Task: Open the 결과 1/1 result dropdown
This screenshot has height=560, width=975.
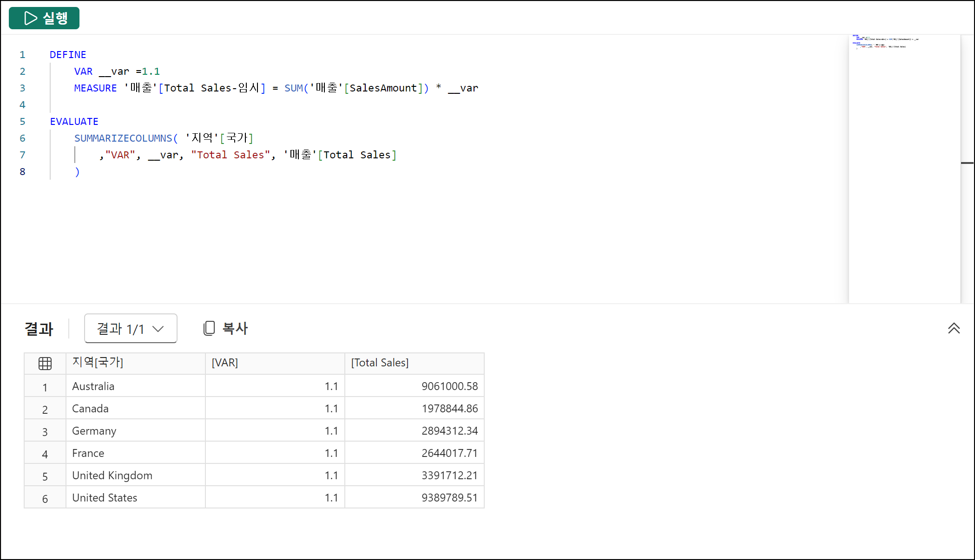Action: point(130,329)
